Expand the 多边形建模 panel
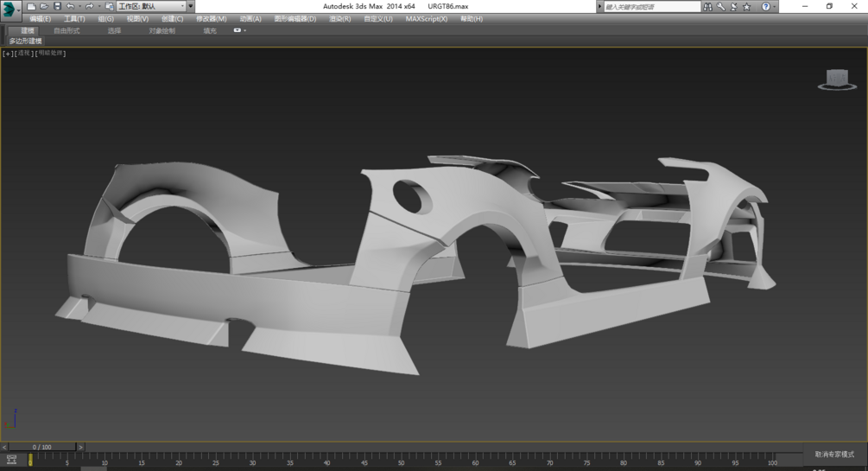 (26, 41)
